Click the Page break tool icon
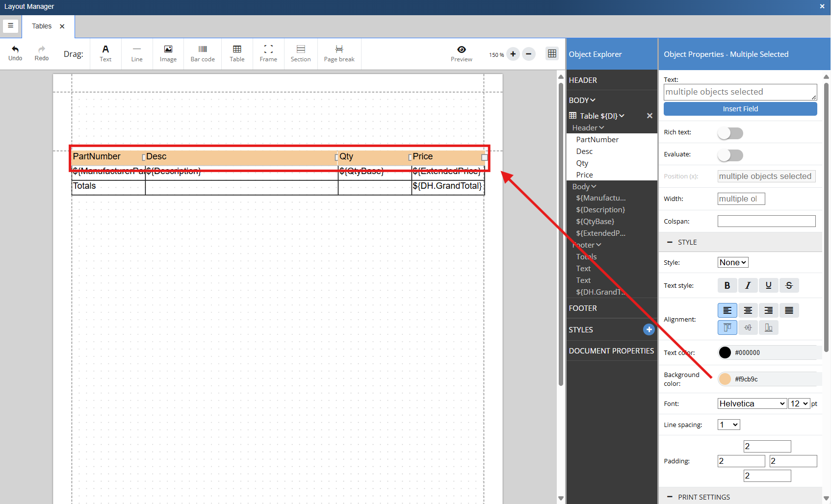The height and width of the screenshot is (504, 831). tap(339, 49)
